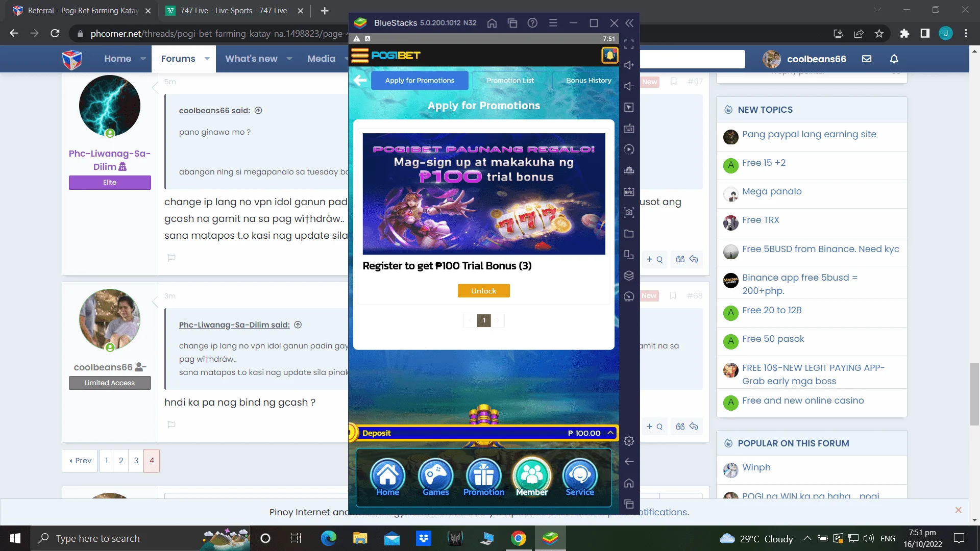Open the forum inbox envelope icon
Image resolution: width=980 pixels, height=551 pixels.
(867, 59)
